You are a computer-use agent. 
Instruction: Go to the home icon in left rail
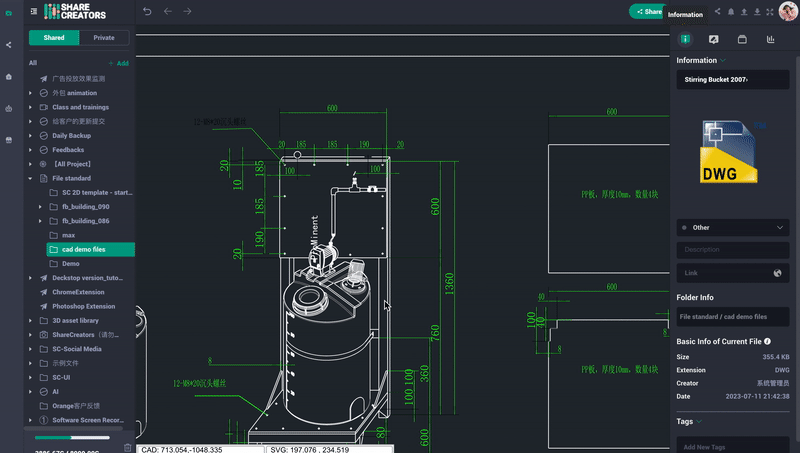click(9, 77)
